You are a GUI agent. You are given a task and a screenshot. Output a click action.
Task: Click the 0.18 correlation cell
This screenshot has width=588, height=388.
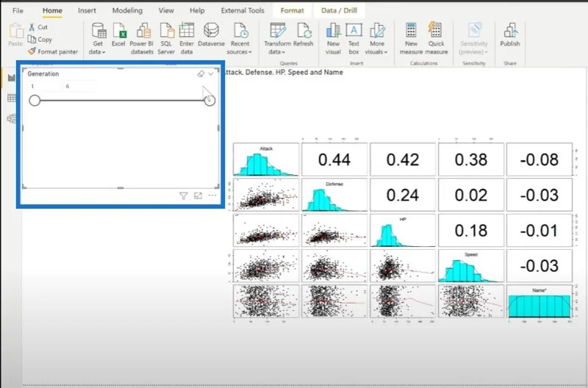[471, 230]
